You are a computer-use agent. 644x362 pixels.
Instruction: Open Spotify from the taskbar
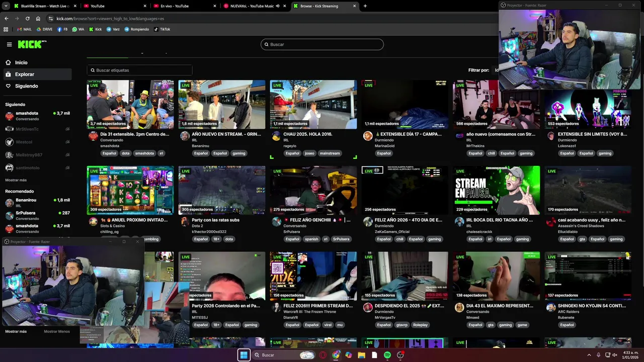coord(387,355)
